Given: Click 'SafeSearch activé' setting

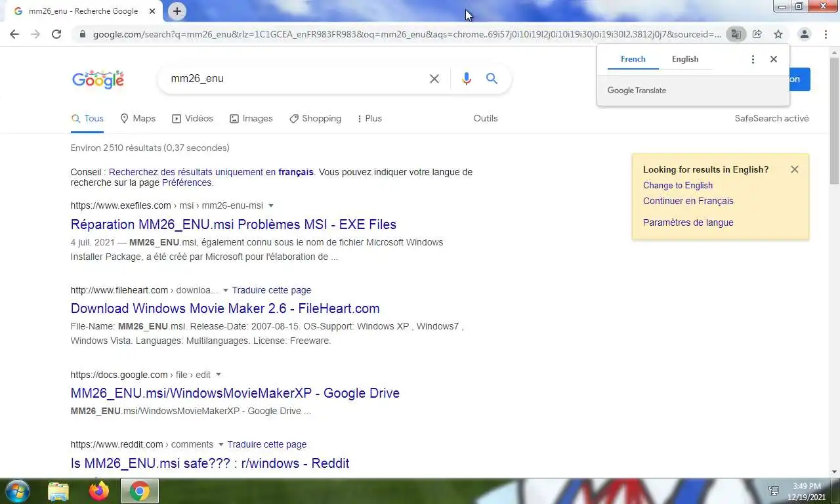Looking at the screenshot, I should (x=772, y=119).
